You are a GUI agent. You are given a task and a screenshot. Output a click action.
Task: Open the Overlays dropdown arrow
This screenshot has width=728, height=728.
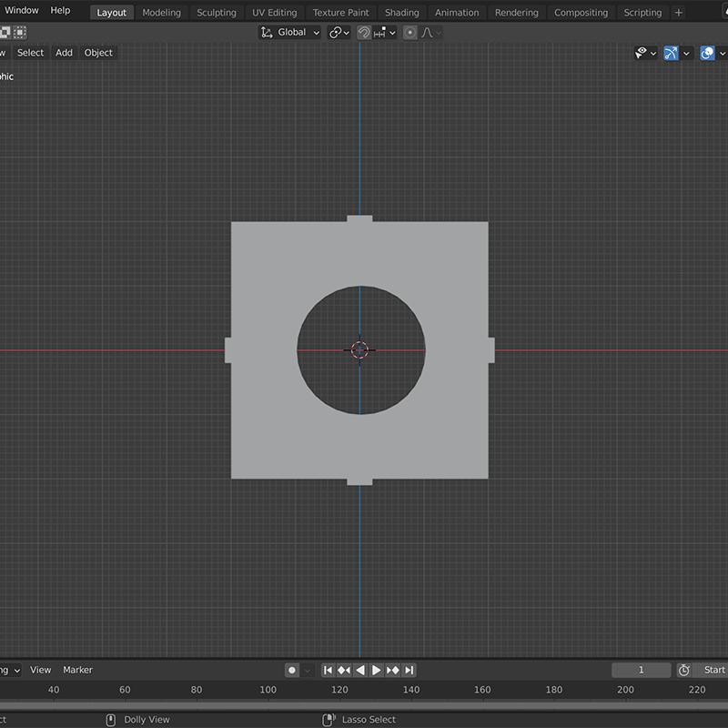coord(722,53)
